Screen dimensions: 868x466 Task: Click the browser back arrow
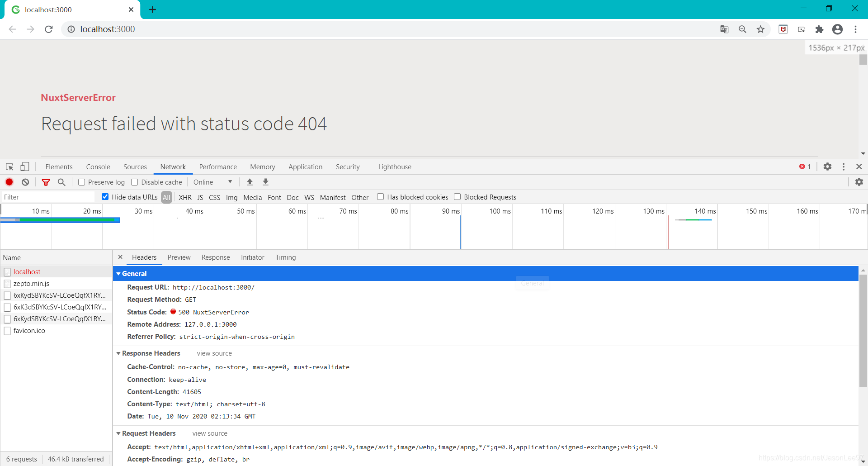[13, 29]
